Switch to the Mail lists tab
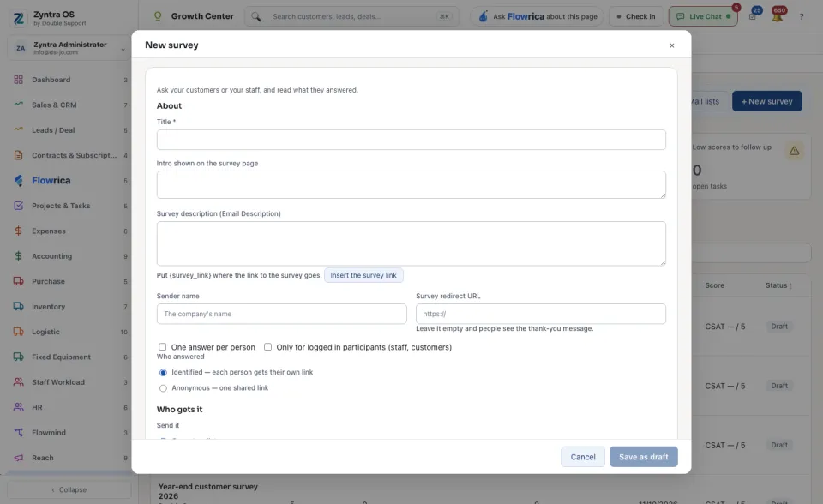The height and width of the screenshot is (504, 823). (704, 101)
